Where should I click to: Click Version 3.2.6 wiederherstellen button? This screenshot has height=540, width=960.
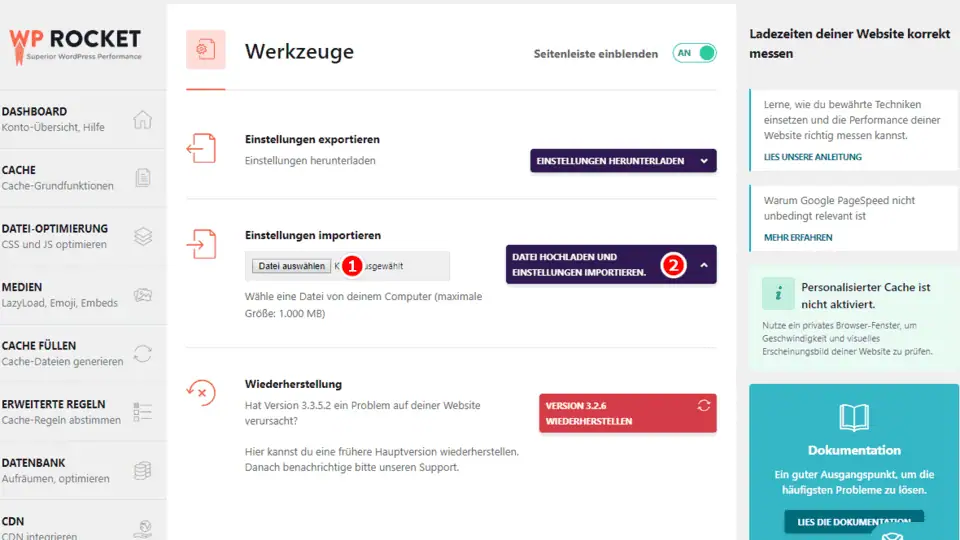[x=628, y=413]
